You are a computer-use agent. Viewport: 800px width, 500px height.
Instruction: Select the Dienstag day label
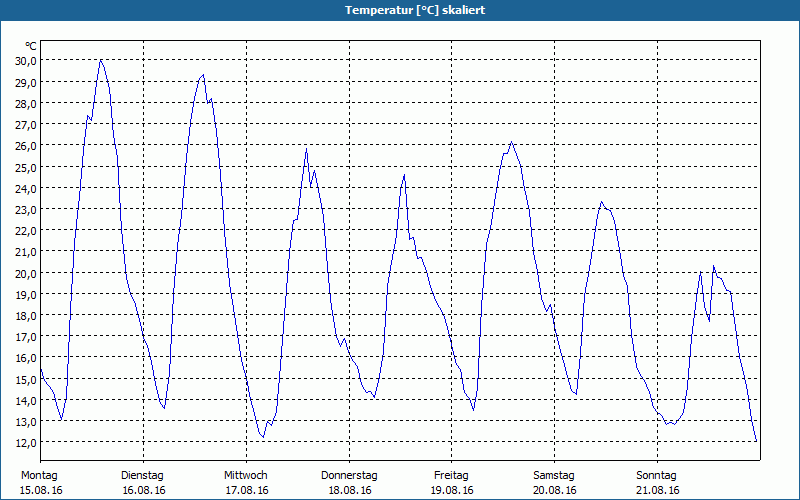(142, 476)
